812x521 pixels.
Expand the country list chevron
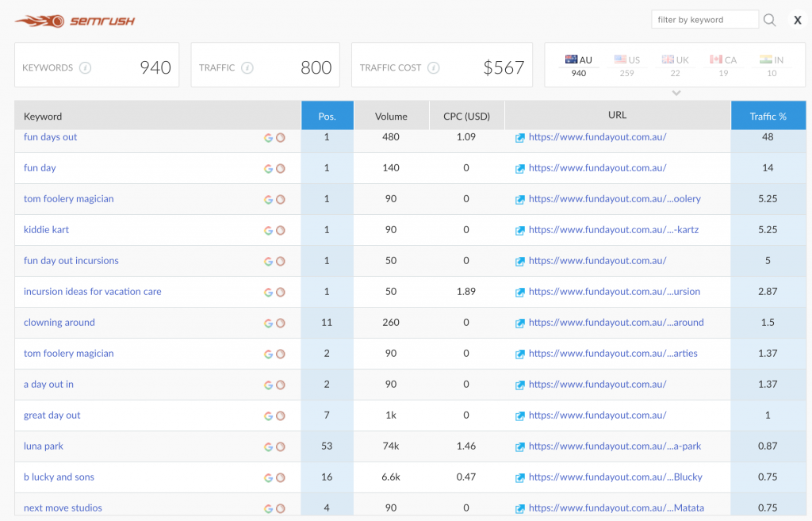point(676,94)
